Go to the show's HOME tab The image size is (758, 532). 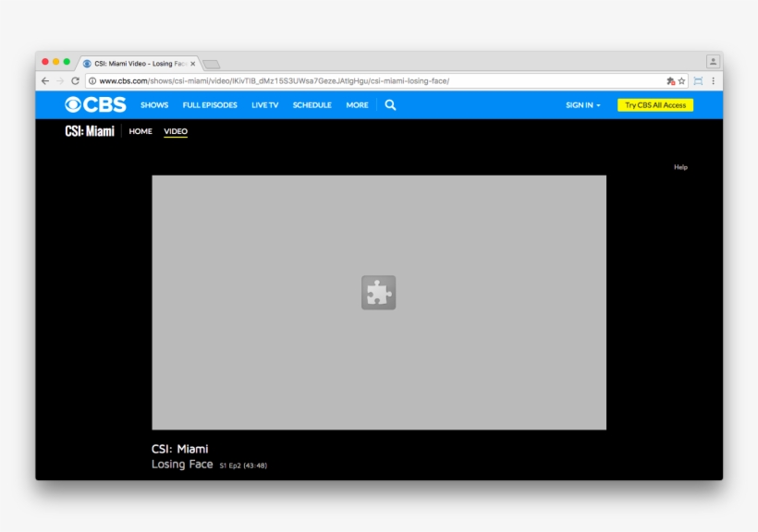[141, 131]
